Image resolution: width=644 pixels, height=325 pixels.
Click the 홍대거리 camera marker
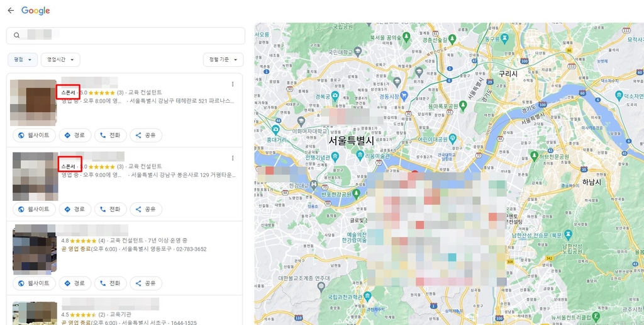pyautogui.click(x=275, y=130)
